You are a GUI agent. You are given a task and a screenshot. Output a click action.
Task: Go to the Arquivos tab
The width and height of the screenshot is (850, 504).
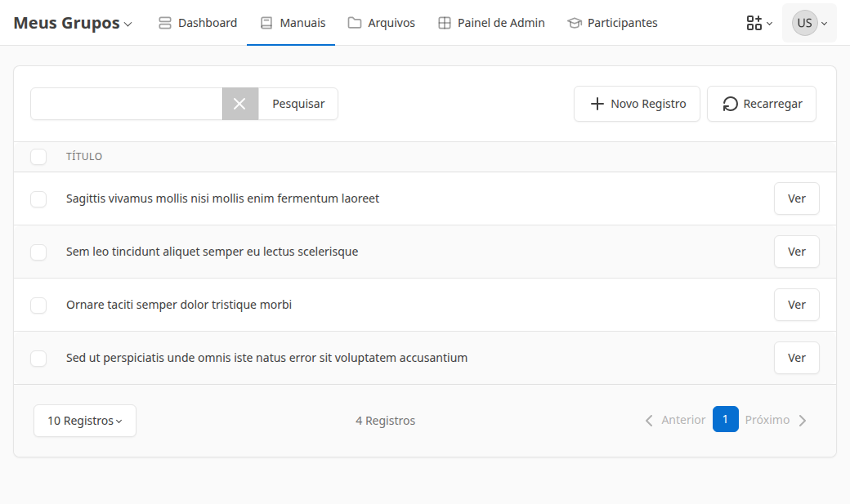[x=382, y=23]
